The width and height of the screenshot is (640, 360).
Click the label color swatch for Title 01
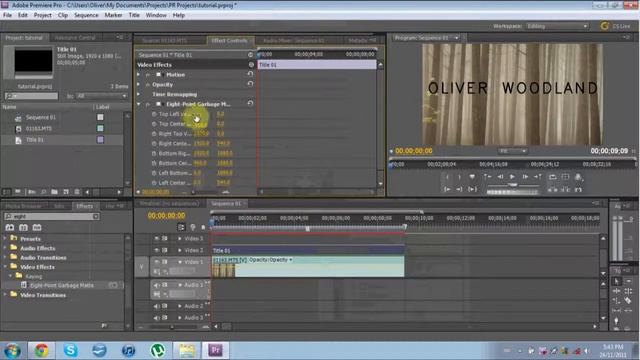coord(100,140)
